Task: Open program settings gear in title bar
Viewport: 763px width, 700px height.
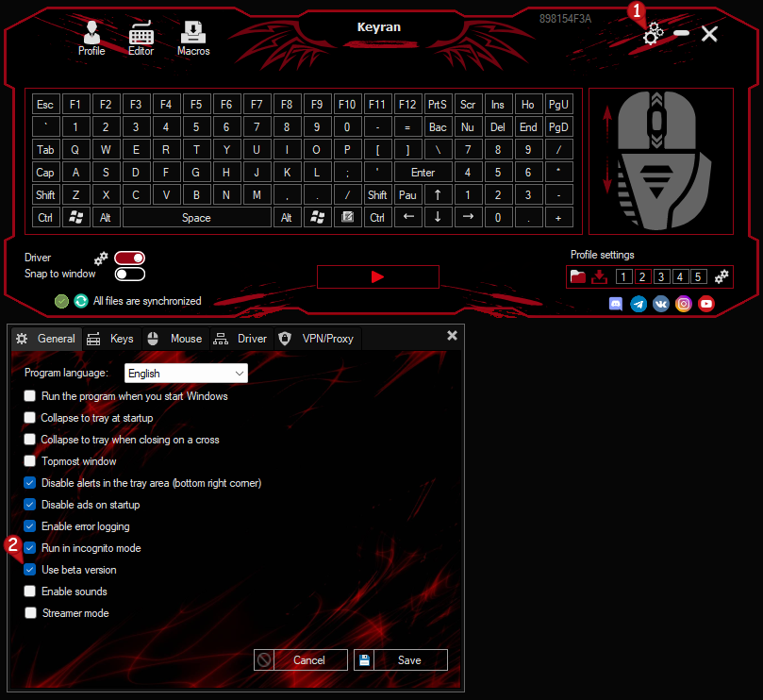Action: (653, 34)
